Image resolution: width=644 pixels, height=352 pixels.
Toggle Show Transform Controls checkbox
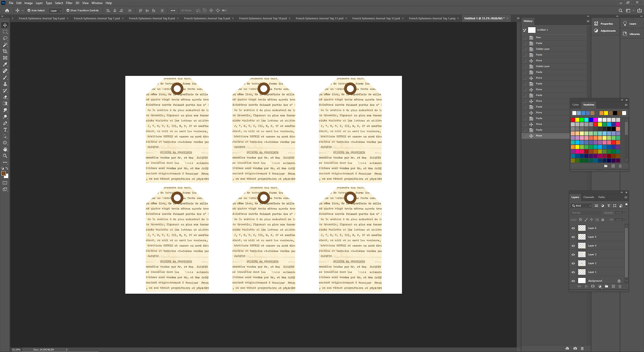[68, 10]
